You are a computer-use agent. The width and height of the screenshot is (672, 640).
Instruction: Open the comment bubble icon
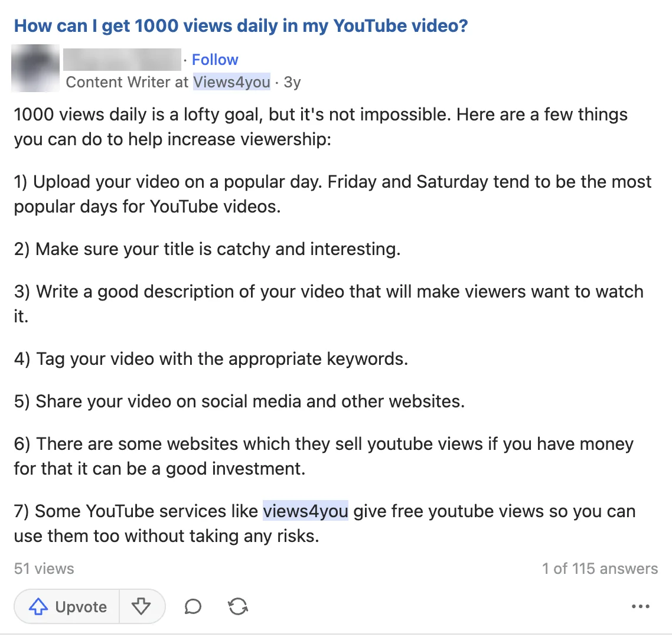193,606
